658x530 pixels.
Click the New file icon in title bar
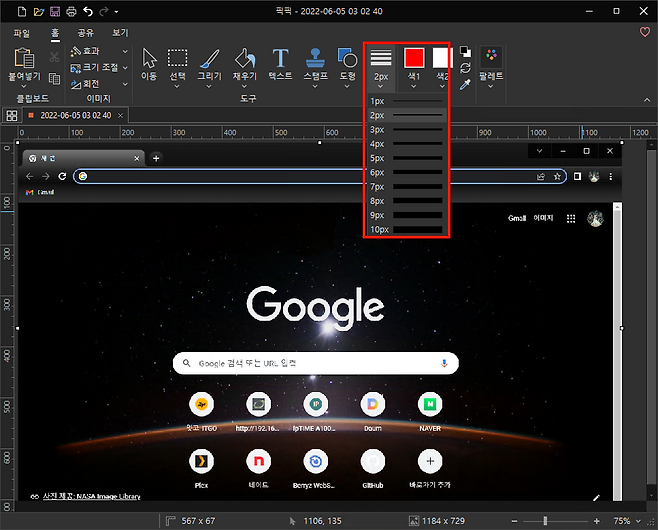tap(22, 11)
